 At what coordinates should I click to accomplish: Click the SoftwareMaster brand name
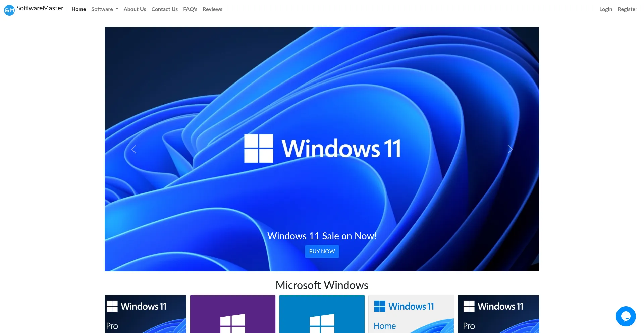click(x=40, y=8)
